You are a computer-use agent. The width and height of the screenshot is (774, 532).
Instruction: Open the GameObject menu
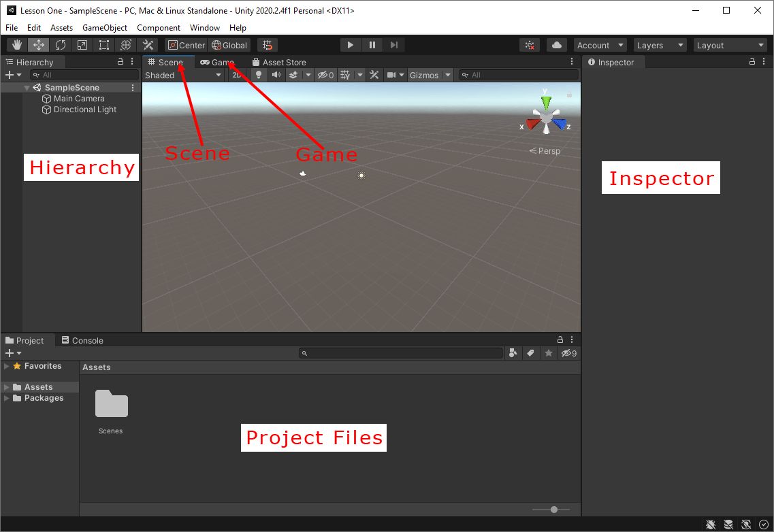click(x=104, y=28)
